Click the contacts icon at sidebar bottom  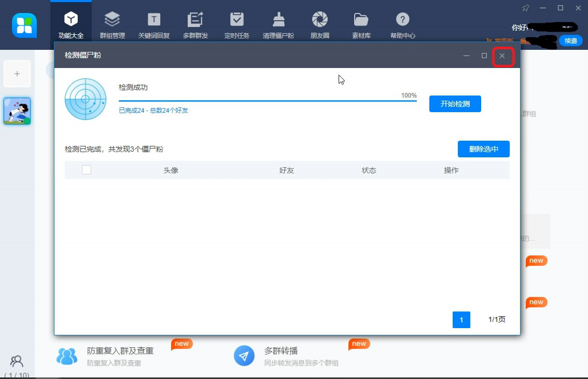17,361
